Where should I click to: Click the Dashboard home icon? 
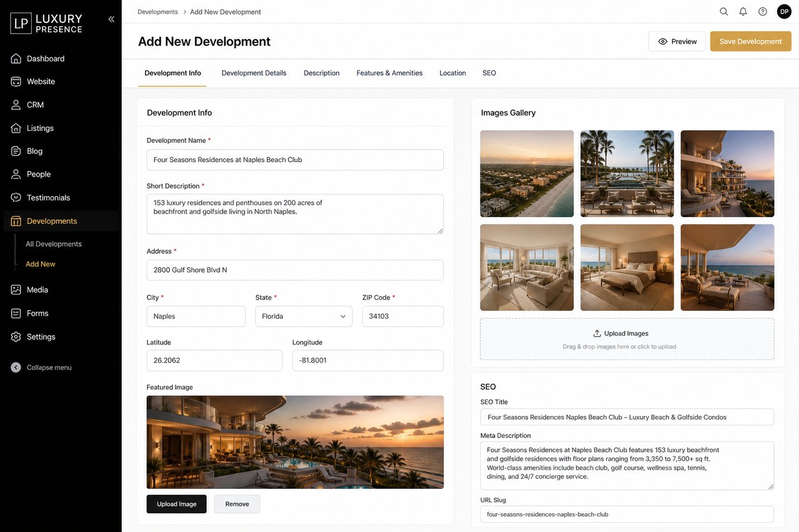pos(16,59)
